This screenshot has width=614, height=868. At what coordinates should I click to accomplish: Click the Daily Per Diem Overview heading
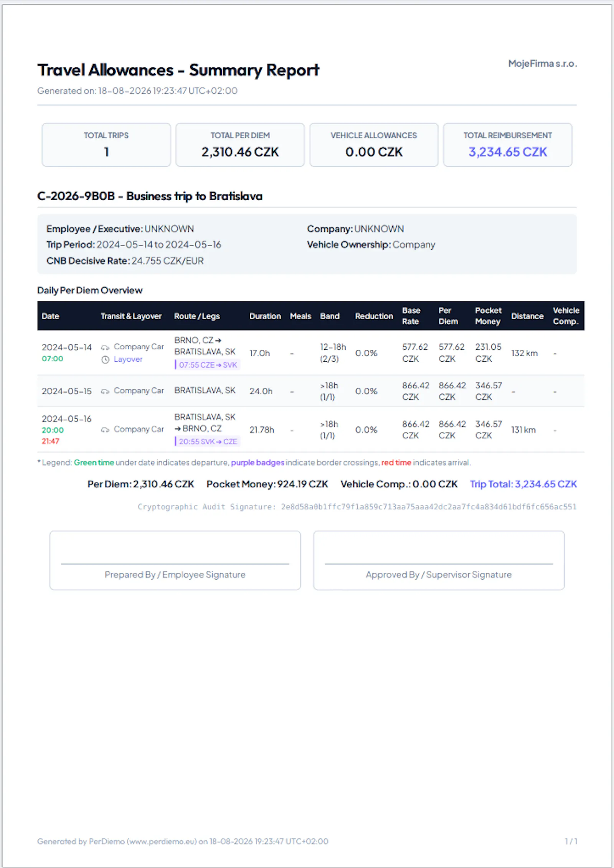pyautogui.click(x=90, y=290)
